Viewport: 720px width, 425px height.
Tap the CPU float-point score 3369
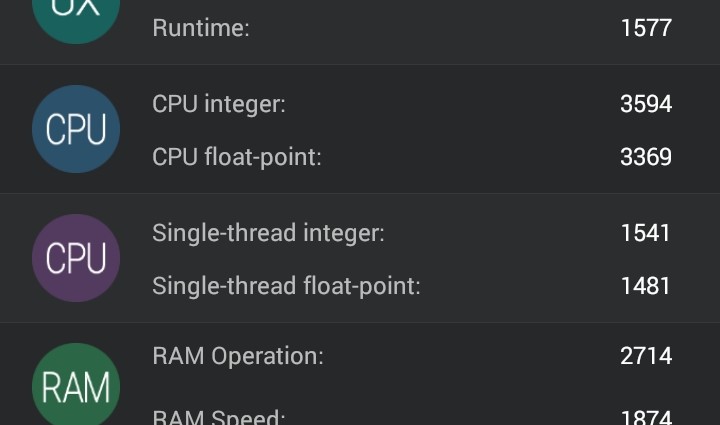pos(645,157)
